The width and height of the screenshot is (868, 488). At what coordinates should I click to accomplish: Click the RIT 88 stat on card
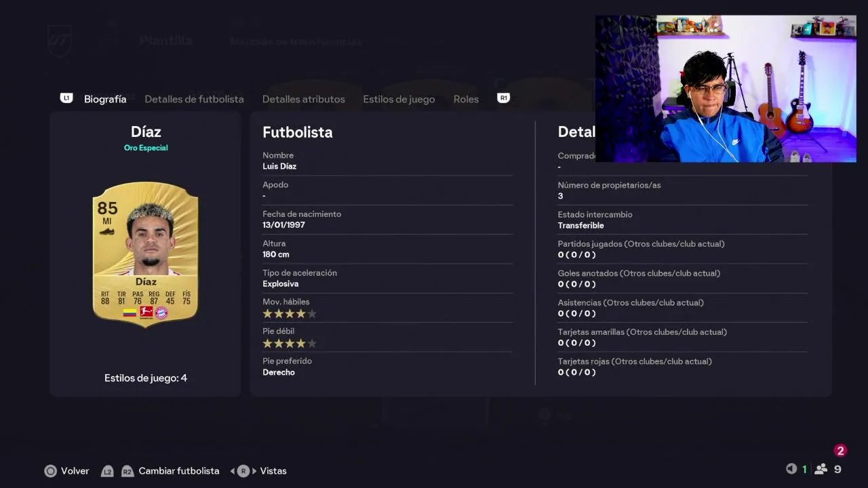coord(105,298)
